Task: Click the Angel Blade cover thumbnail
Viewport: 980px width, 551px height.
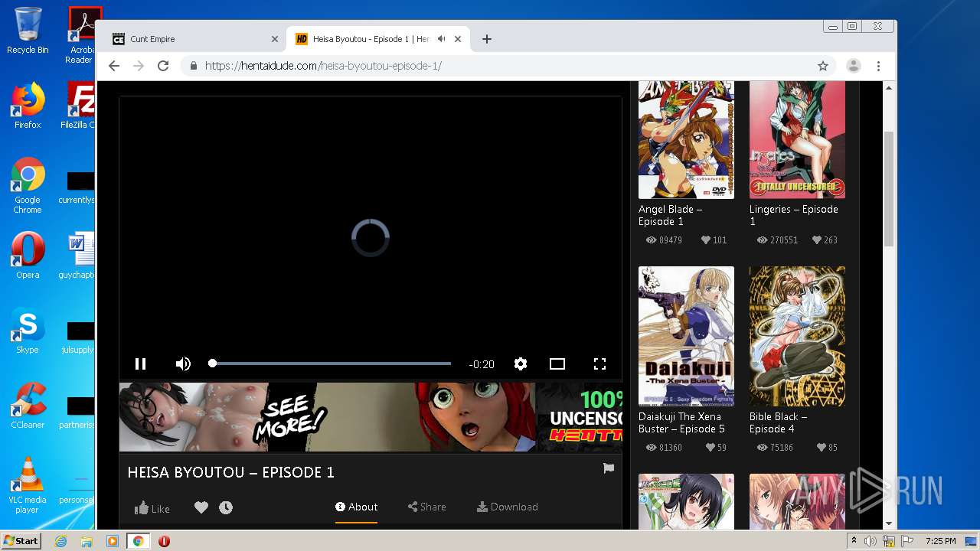Action: click(x=686, y=139)
